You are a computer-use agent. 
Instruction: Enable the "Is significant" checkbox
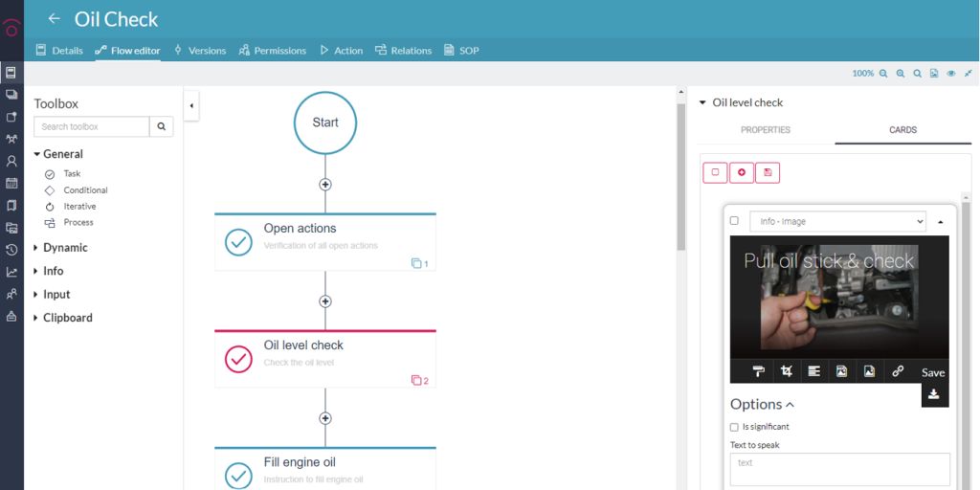pyautogui.click(x=734, y=427)
